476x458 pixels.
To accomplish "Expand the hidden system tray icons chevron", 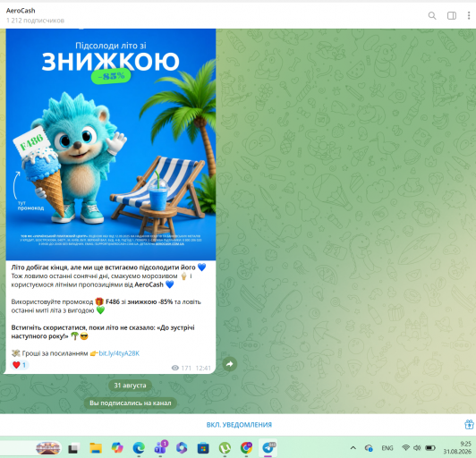I will 353,448.
